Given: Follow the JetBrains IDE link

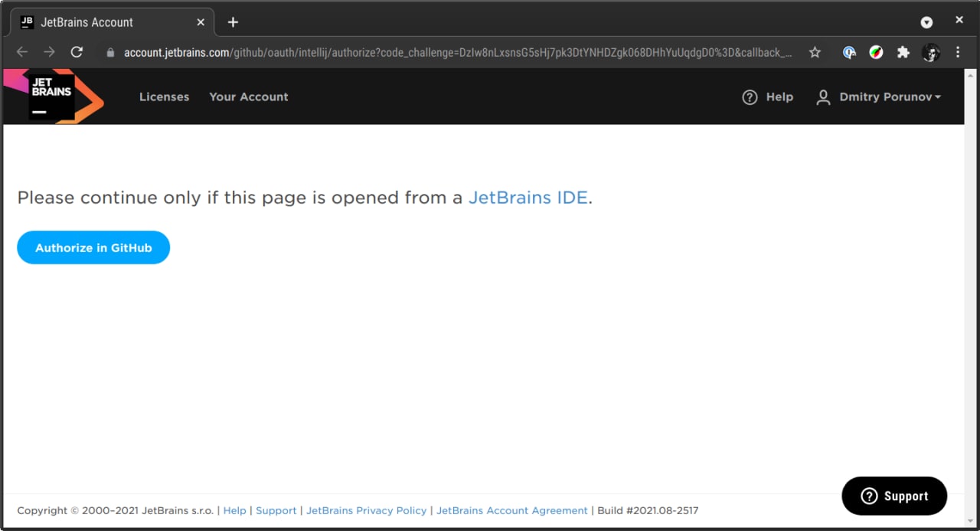Looking at the screenshot, I should tap(528, 198).
